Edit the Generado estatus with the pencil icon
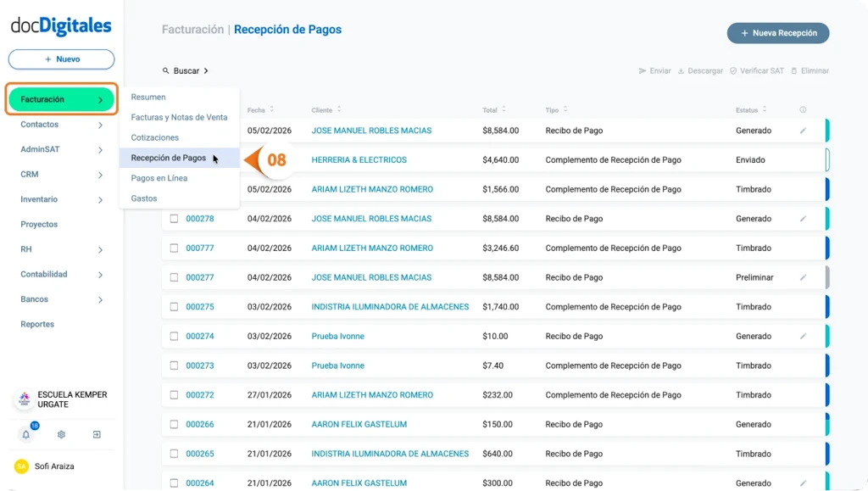The height and width of the screenshot is (491, 868). coord(802,130)
